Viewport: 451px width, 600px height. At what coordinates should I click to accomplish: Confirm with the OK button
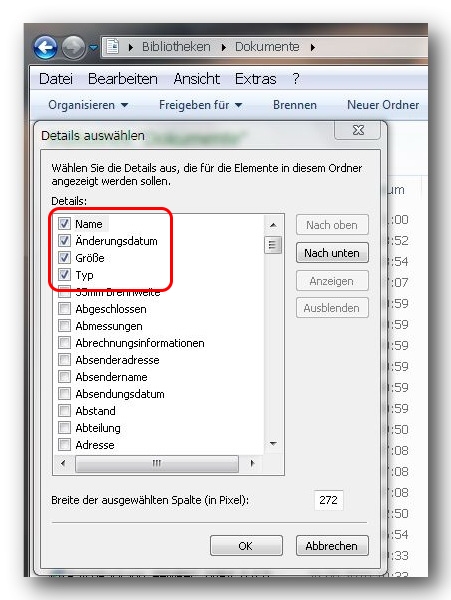(246, 546)
